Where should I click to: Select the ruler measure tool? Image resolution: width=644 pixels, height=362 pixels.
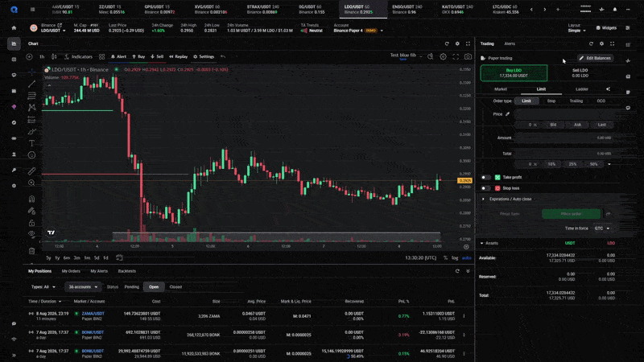pyautogui.click(x=31, y=171)
